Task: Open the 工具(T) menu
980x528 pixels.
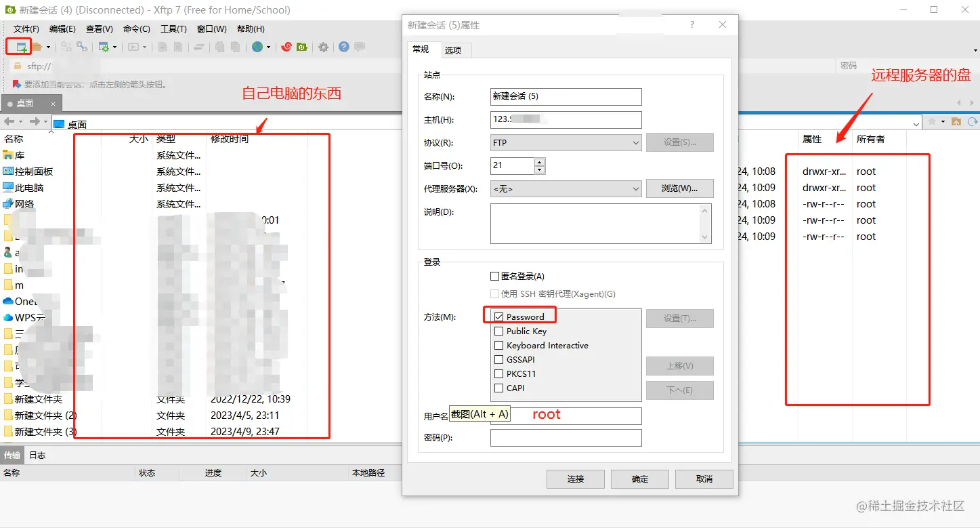Action: click(173, 29)
